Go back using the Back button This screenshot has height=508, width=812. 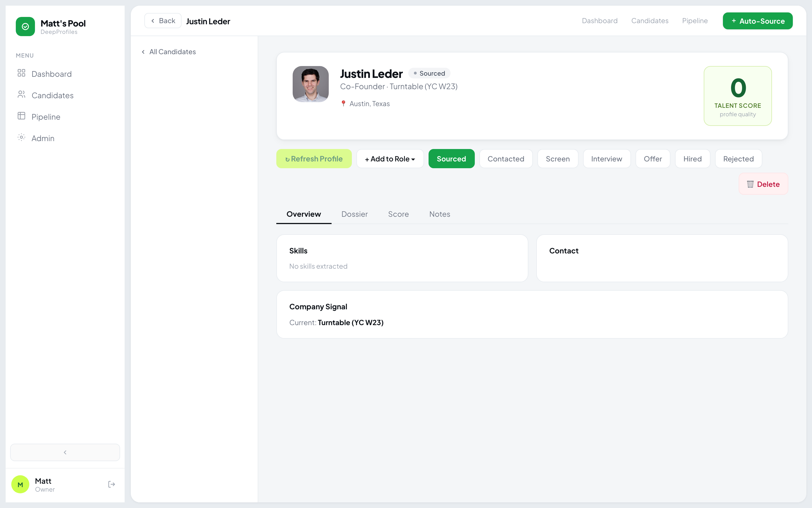(163, 21)
